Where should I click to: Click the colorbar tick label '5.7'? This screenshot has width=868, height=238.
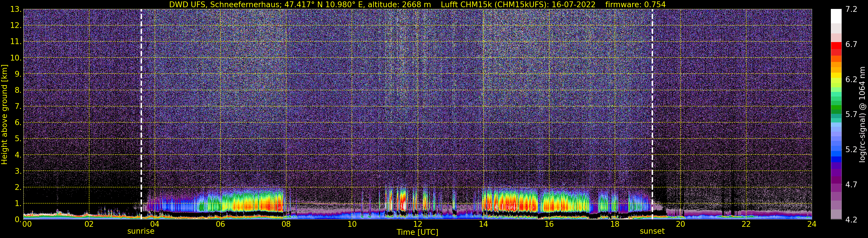pos(851,115)
